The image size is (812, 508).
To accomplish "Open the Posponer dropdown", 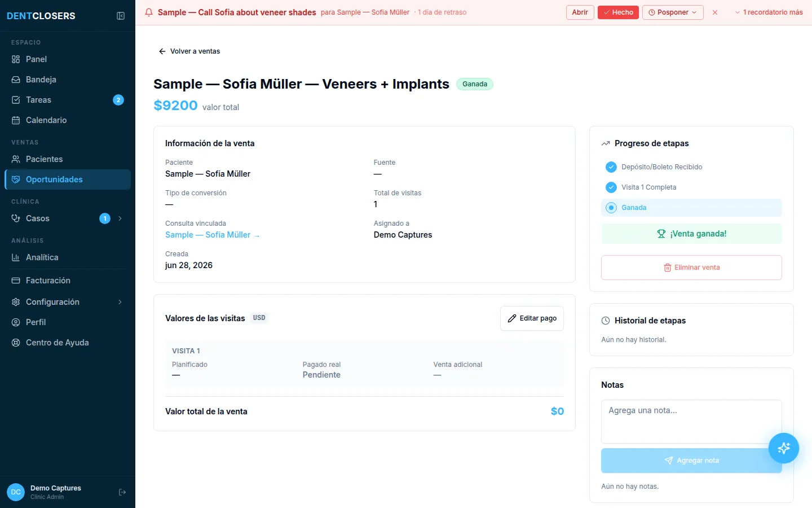I will [x=673, y=12].
